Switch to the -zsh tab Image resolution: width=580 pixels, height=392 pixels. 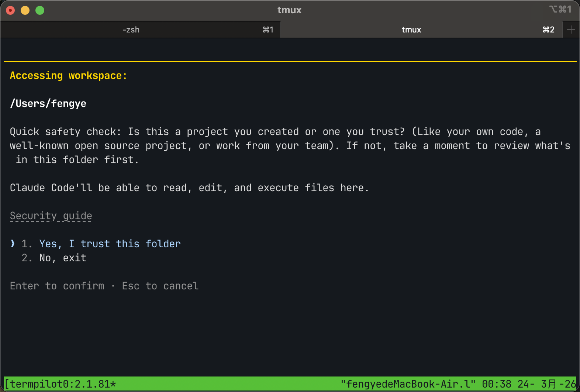click(131, 30)
